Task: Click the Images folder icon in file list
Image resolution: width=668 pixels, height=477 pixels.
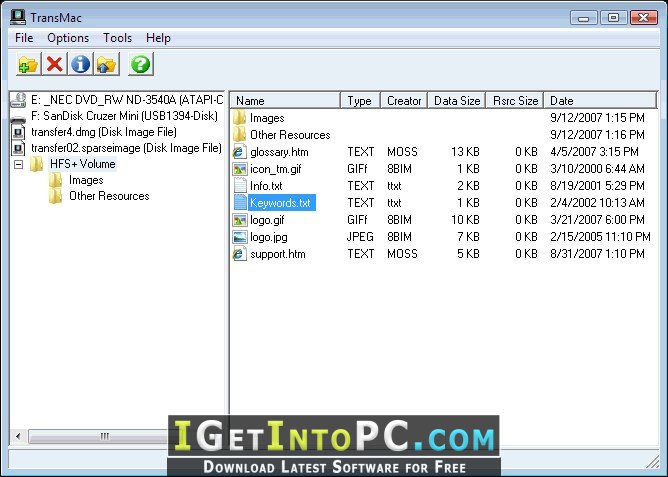Action: (240, 117)
